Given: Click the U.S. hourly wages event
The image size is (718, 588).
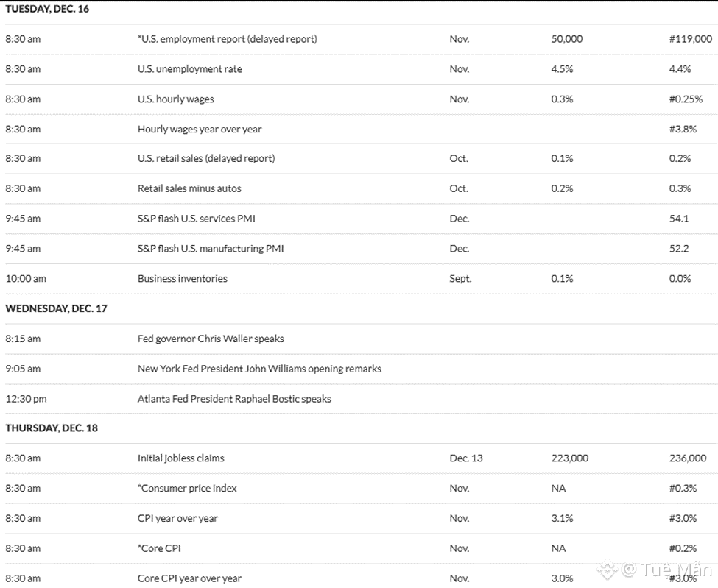Looking at the screenshot, I should pyautogui.click(x=175, y=99).
